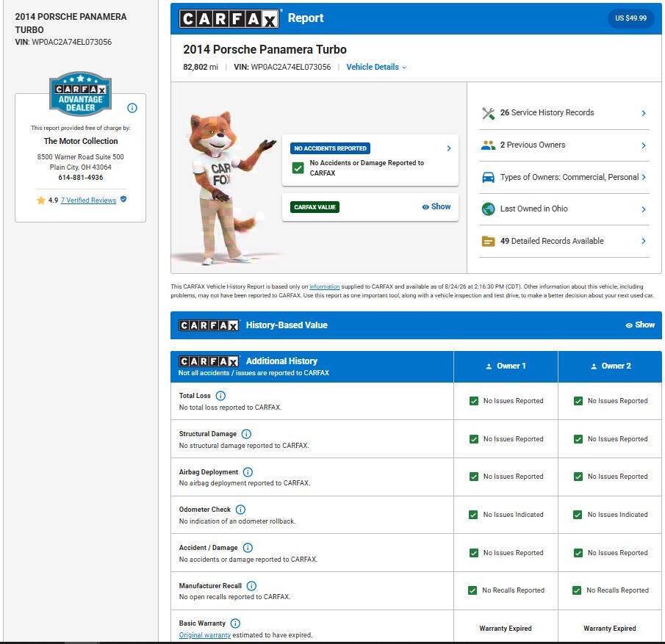Expand the No Accidents Reported chevron
This screenshot has height=644, width=665.
click(449, 148)
